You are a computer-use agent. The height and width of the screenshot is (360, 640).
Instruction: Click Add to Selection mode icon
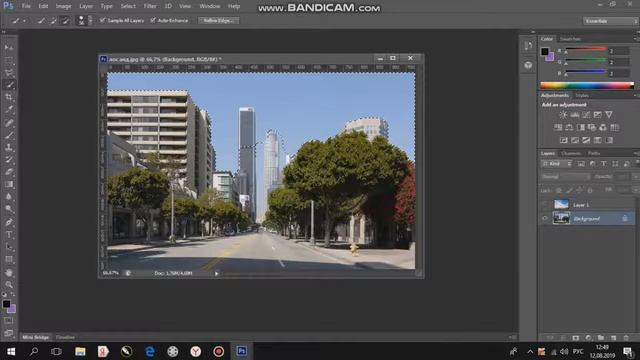point(53,20)
